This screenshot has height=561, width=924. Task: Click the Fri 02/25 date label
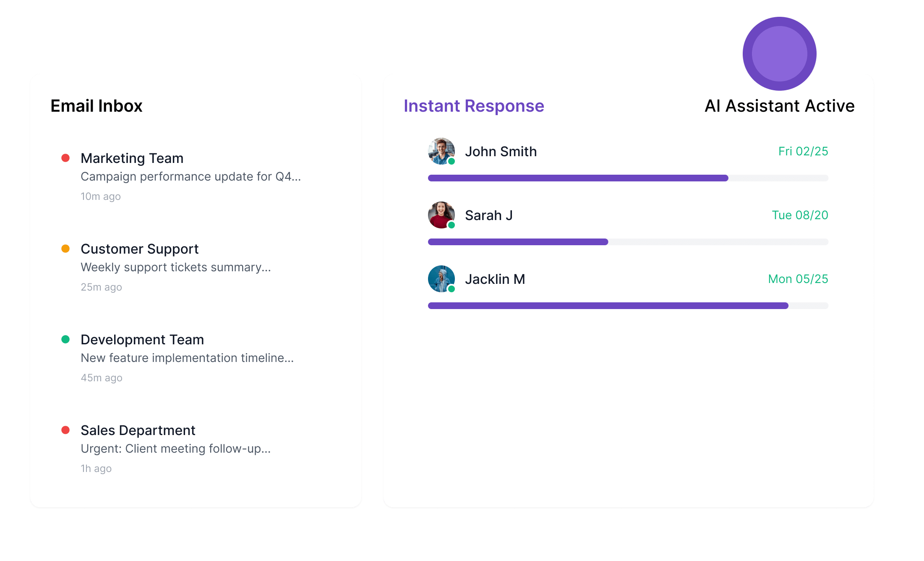(803, 151)
